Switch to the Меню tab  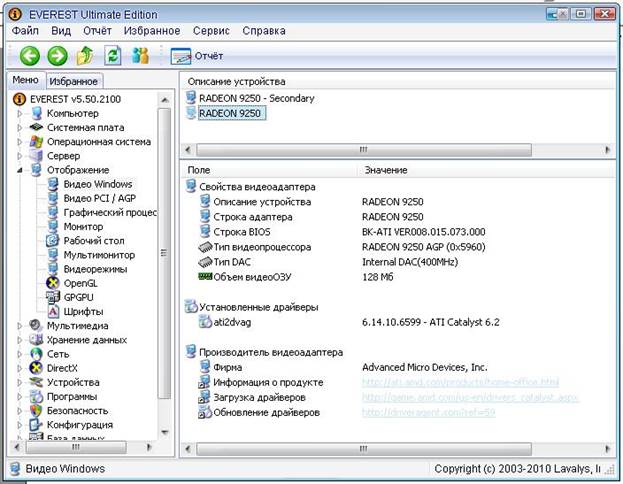coord(25,80)
